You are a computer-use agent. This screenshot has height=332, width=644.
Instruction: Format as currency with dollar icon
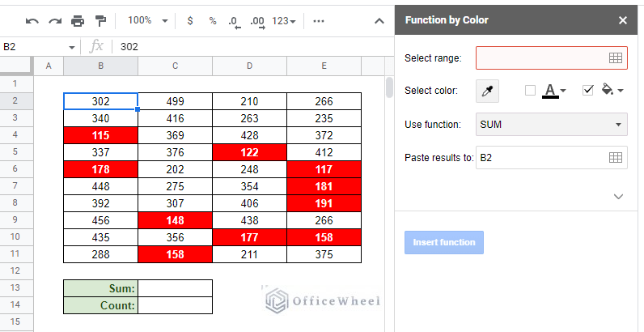190,20
